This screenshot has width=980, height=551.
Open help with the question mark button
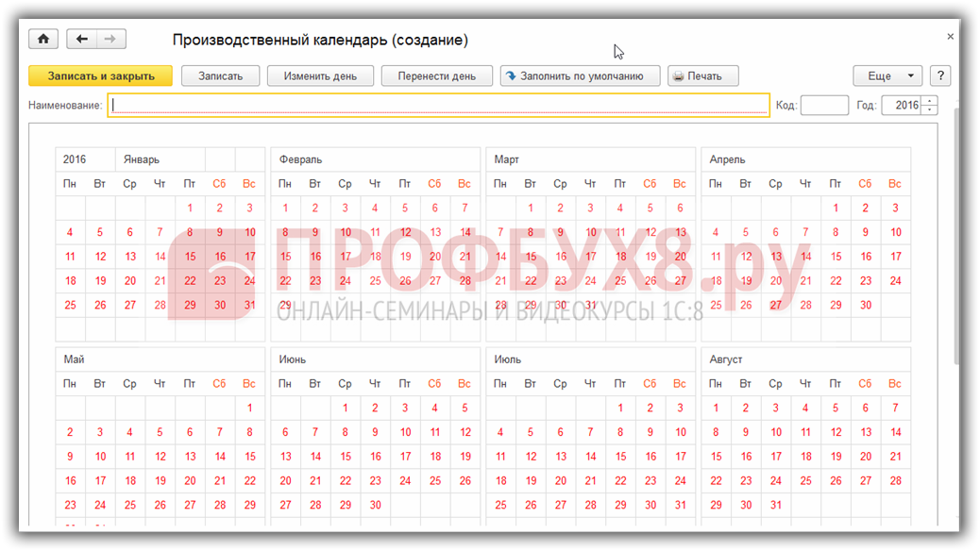pyautogui.click(x=939, y=76)
